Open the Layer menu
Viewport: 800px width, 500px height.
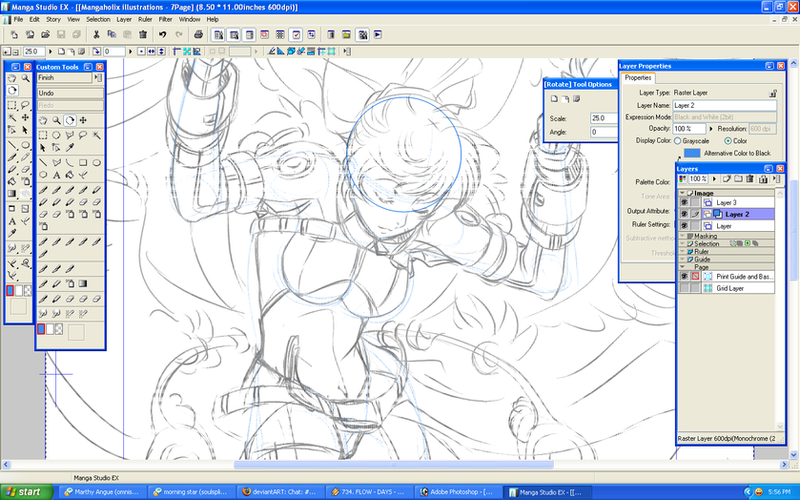pos(124,19)
